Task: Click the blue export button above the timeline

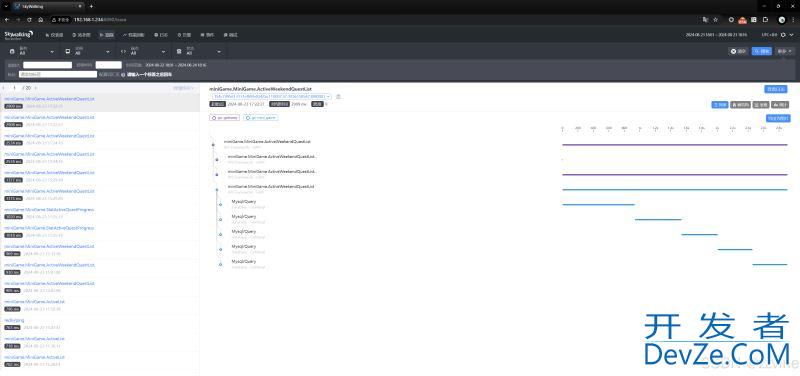Action: point(778,118)
